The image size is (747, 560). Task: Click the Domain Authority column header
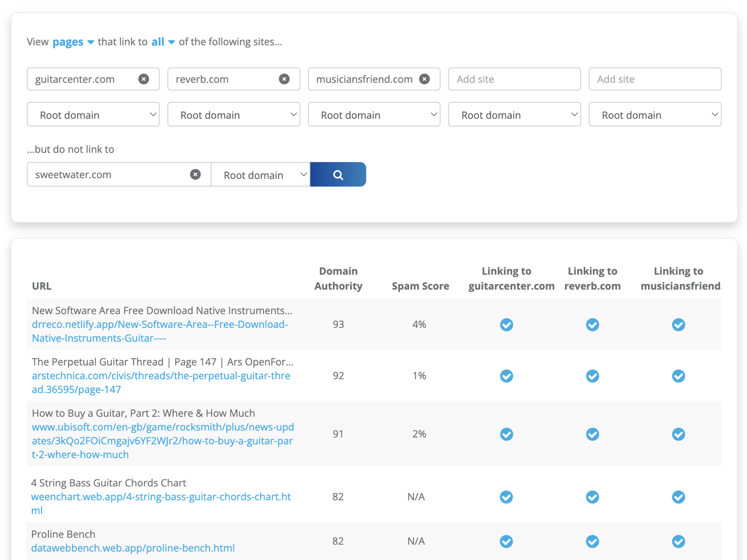coord(338,278)
